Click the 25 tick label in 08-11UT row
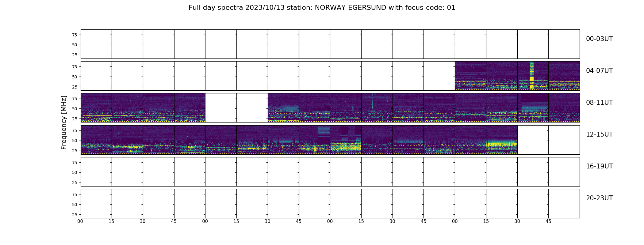This screenshot has width=644, height=245. click(75, 119)
